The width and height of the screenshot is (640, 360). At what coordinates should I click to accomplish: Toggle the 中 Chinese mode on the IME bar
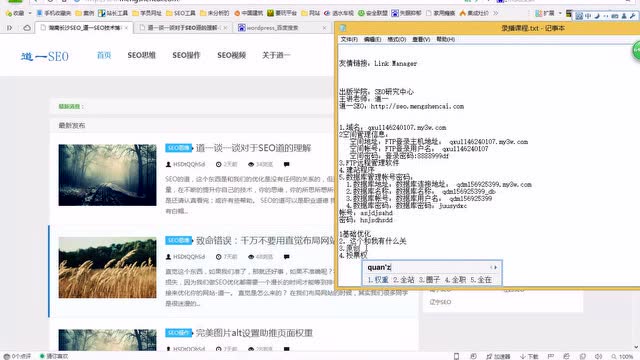tap(588, 16)
